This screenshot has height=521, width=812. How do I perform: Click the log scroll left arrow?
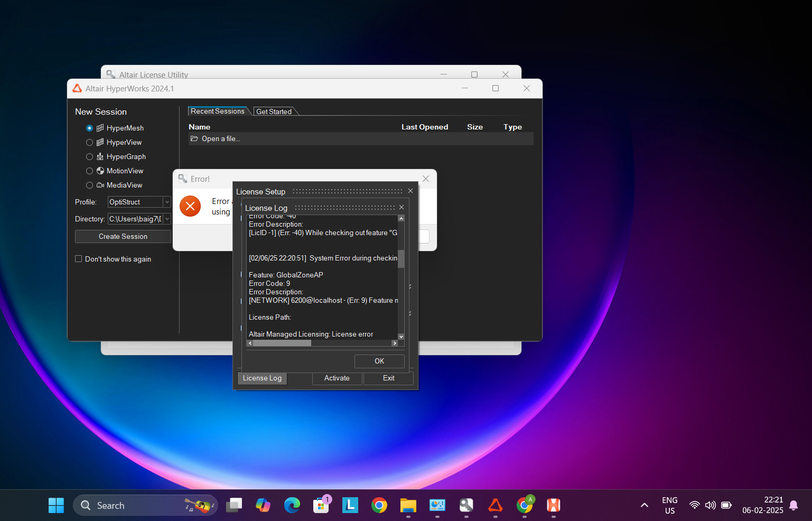tap(250, 343)
